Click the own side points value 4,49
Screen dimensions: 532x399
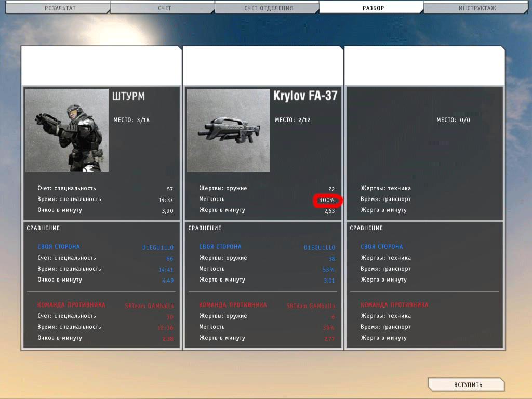168,280
